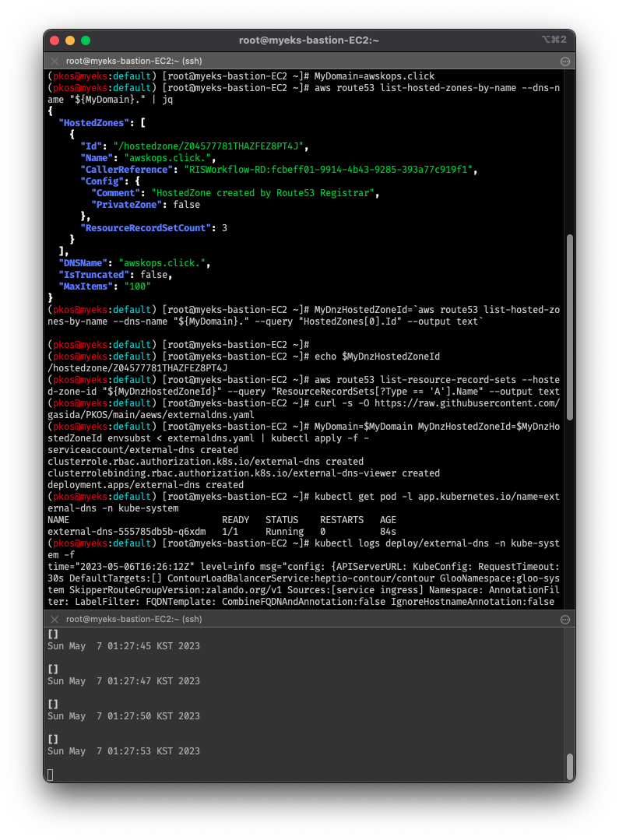Click the top pane's vertical scrollbar
619x840 pixels.
tap(570, 327)
